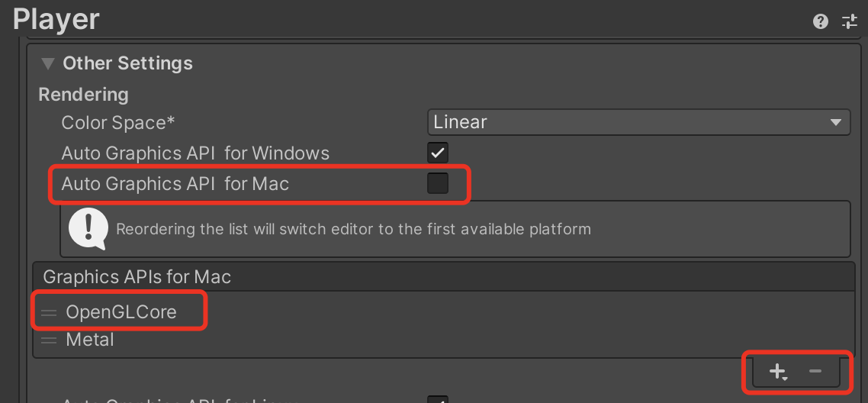Open the Player settings help icon

pyautogui.click(x=821, y=21)
